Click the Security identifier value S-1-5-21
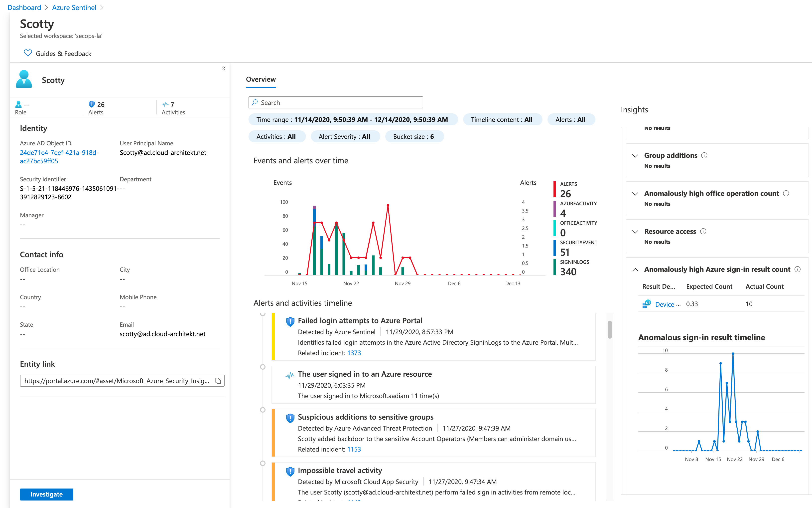Image resolution: width=812 pixels, height=508 pixels. [x=68, y=193]
